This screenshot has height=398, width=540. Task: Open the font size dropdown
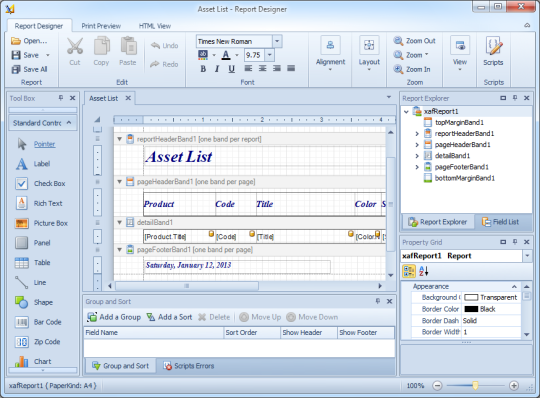(270, 55)
